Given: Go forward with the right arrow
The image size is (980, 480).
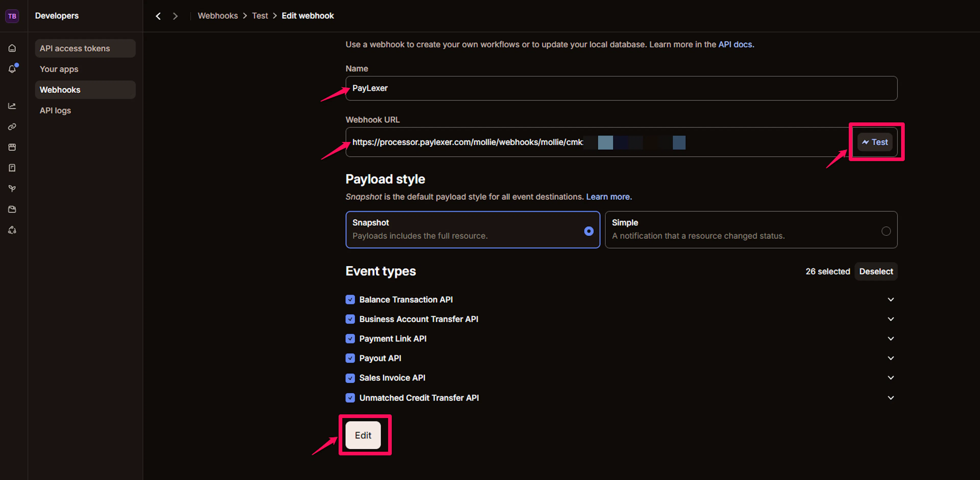Looking at the screenshot, I should pos(175,16).
